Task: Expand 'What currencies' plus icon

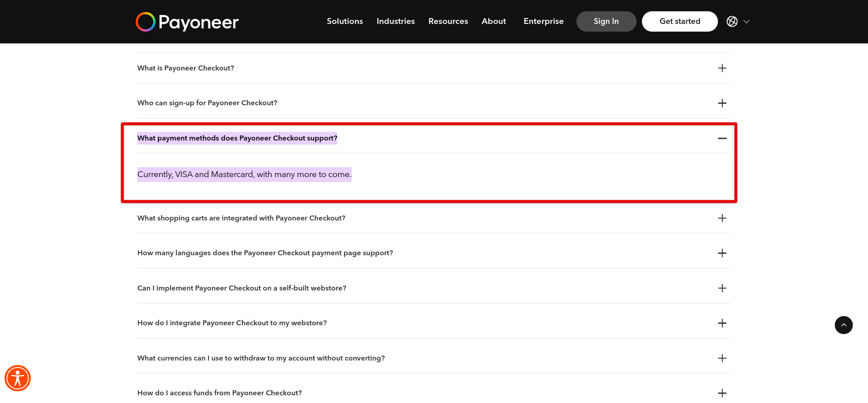Action: tap(722, 358)
